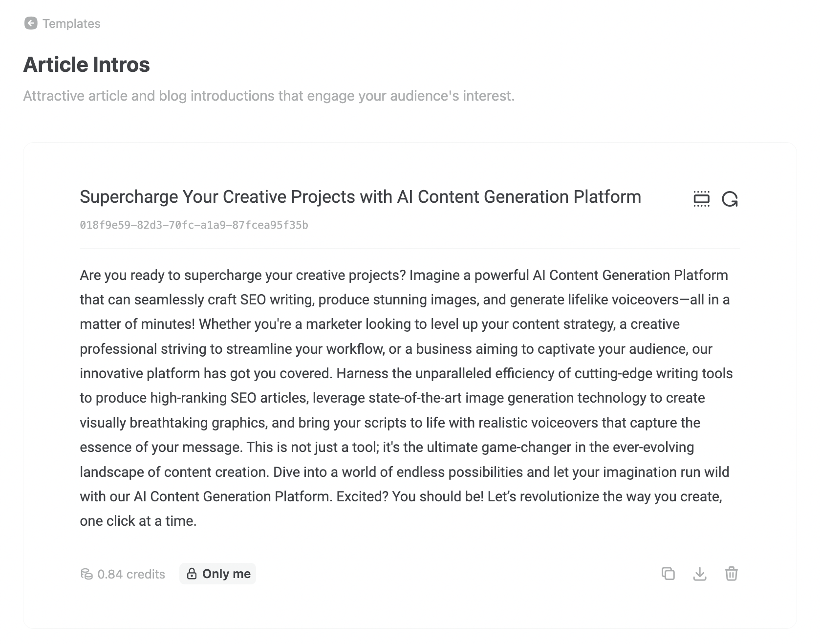
Task: Download the generated article intro
Action: 700,573
